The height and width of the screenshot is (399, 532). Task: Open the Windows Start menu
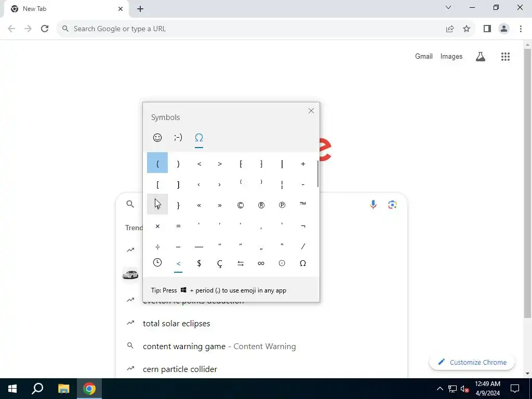pos(12,389)
